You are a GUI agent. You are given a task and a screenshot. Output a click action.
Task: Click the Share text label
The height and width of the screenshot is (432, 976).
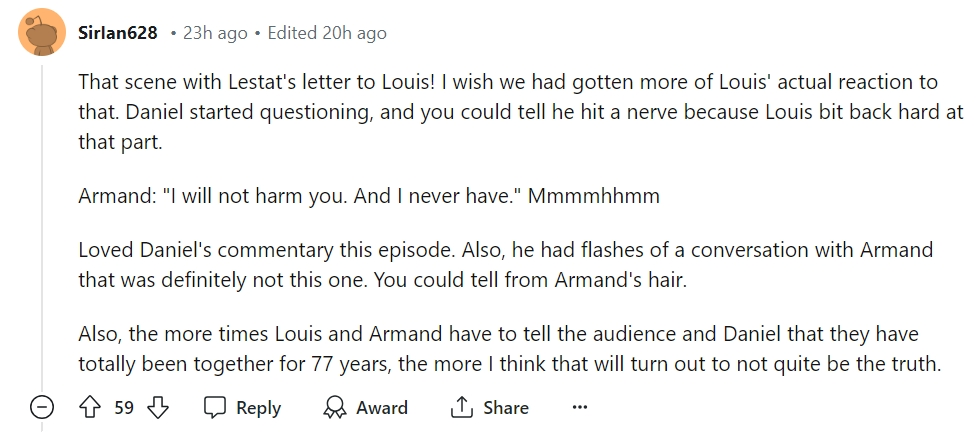pos(505,408)
